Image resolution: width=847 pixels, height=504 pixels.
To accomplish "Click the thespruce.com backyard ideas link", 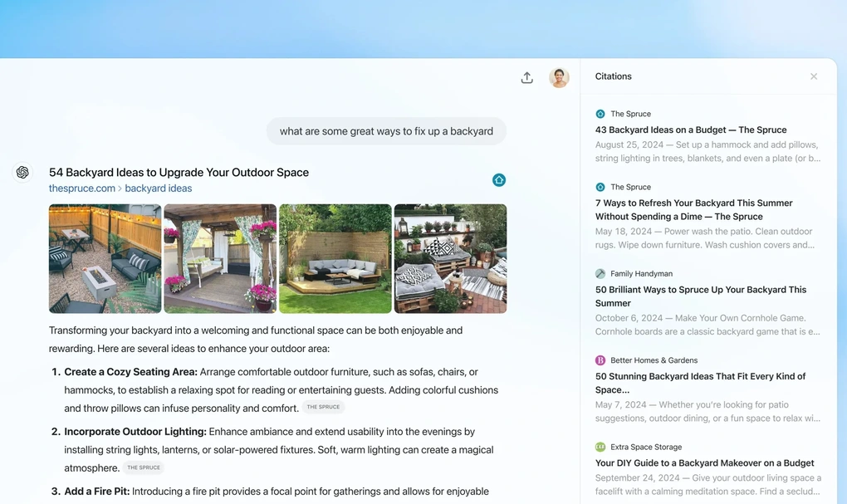I will (x=120, y=188).
